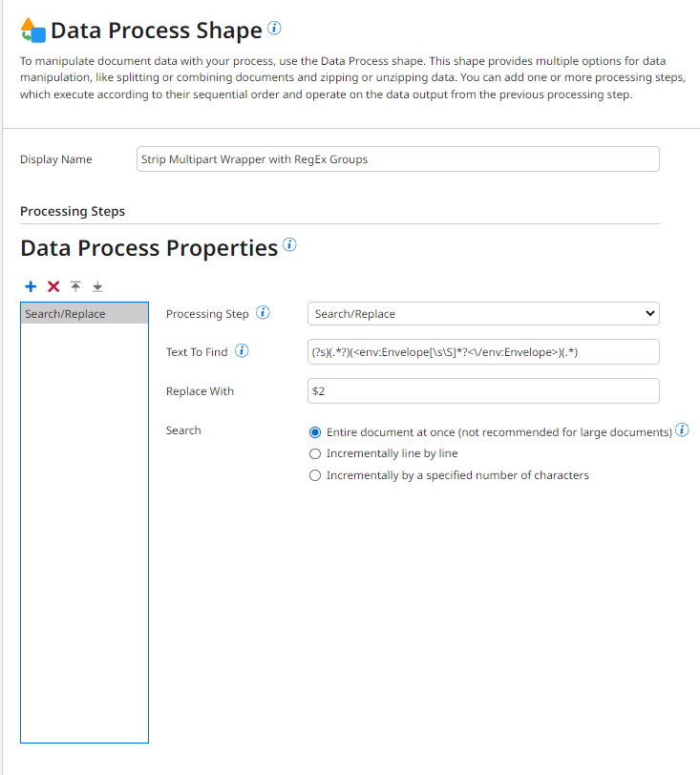The height and width of the screenshot is (775, 700).
Task: Show help for Processing Step field
Action: coord(263,313)
